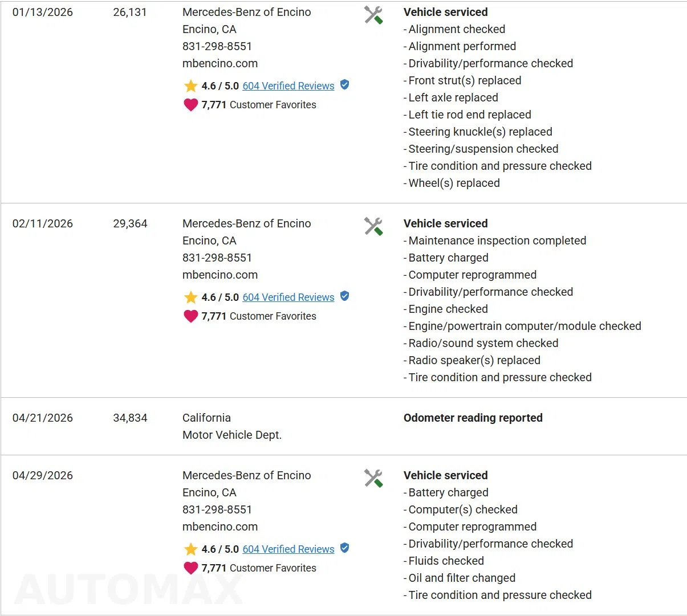
Task: Click the verified shield badge in the 02/11/2026 entry
Action: click(344, 296)
